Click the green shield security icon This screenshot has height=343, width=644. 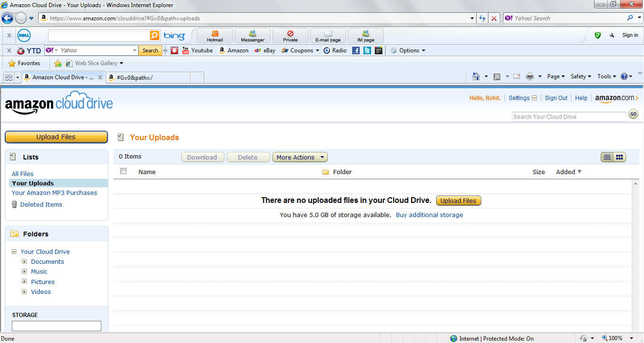click(598, 35)
